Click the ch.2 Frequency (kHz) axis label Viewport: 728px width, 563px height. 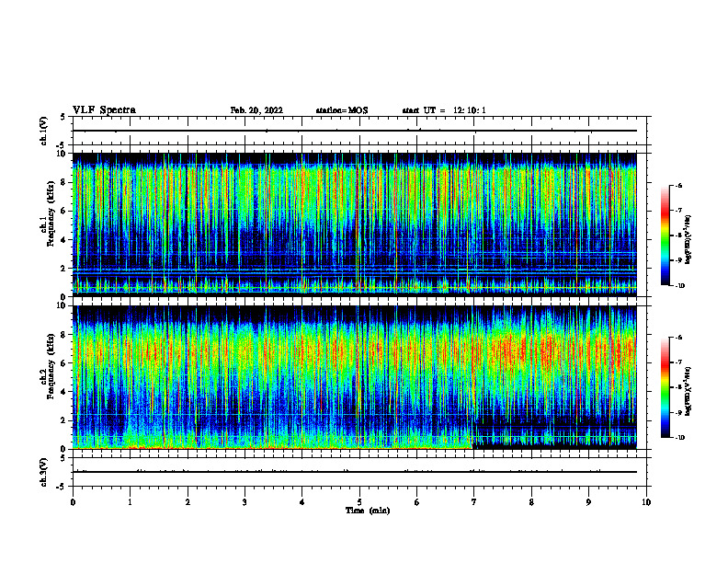pyautogui.click(x=47, y=366)
